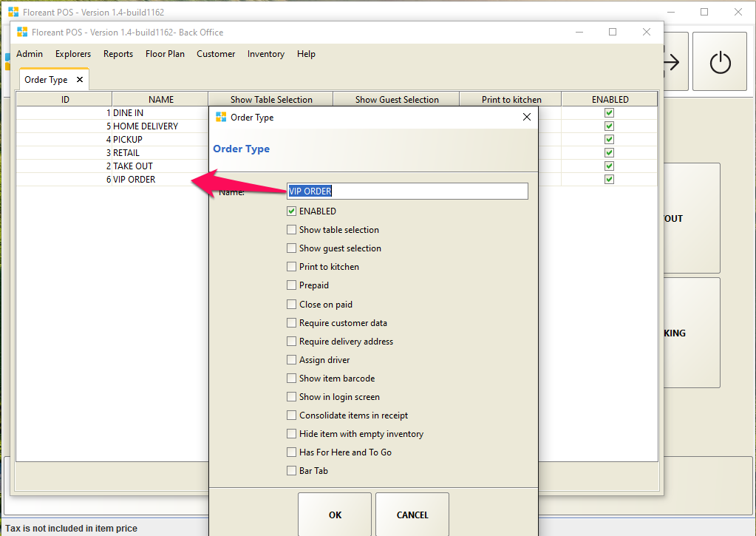Click the Back Office window title icon
The height and width of the screenshot is (536, 756).
(22, 33)
